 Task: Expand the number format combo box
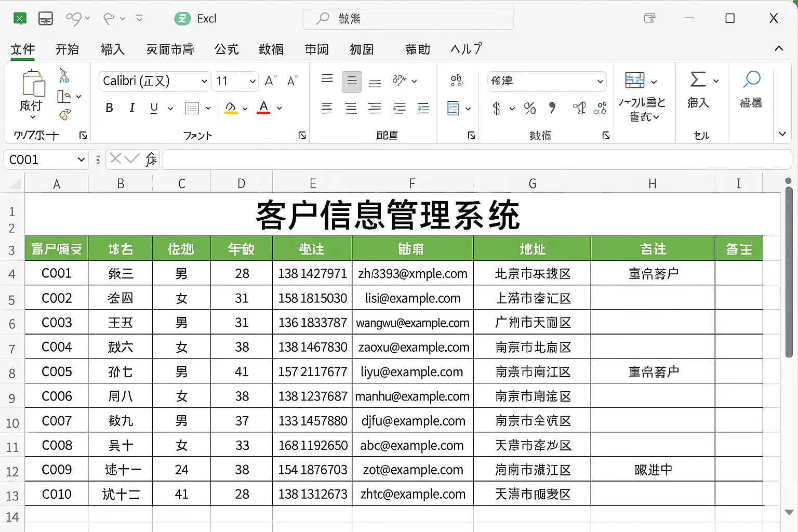point(600,82)
